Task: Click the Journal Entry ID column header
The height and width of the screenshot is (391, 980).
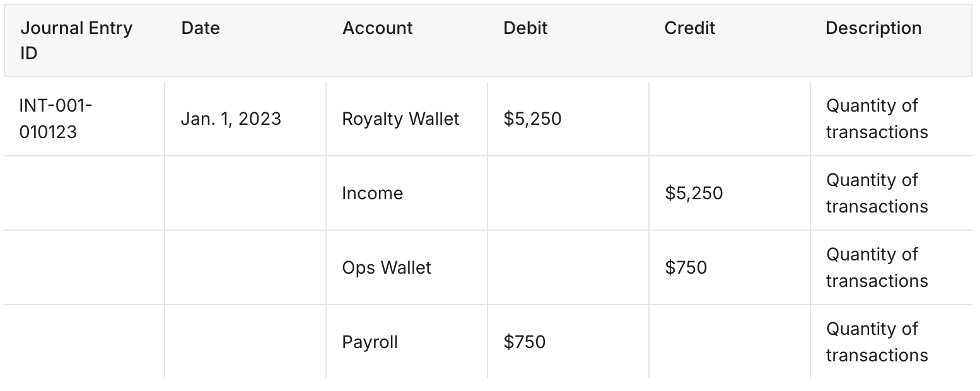Action: tap(76, 41)
